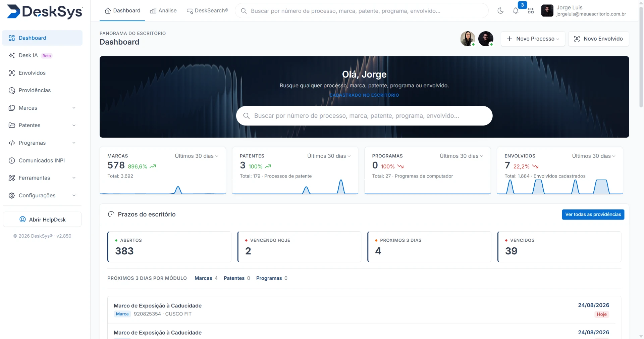Screen dimensions: 644x339
Task: Focus the hero banner search field
Action: tap(364, 116)
